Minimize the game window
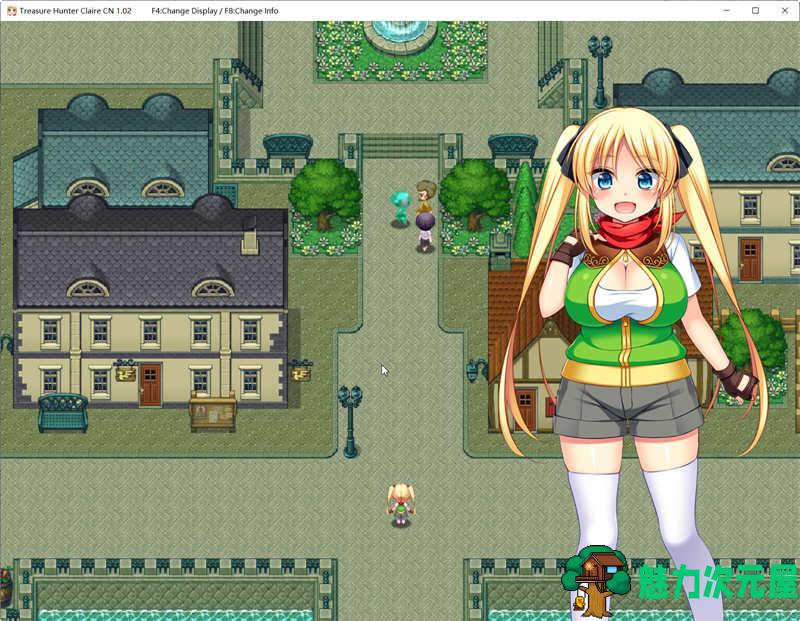The image size is (800, 621). click(727, 11)
